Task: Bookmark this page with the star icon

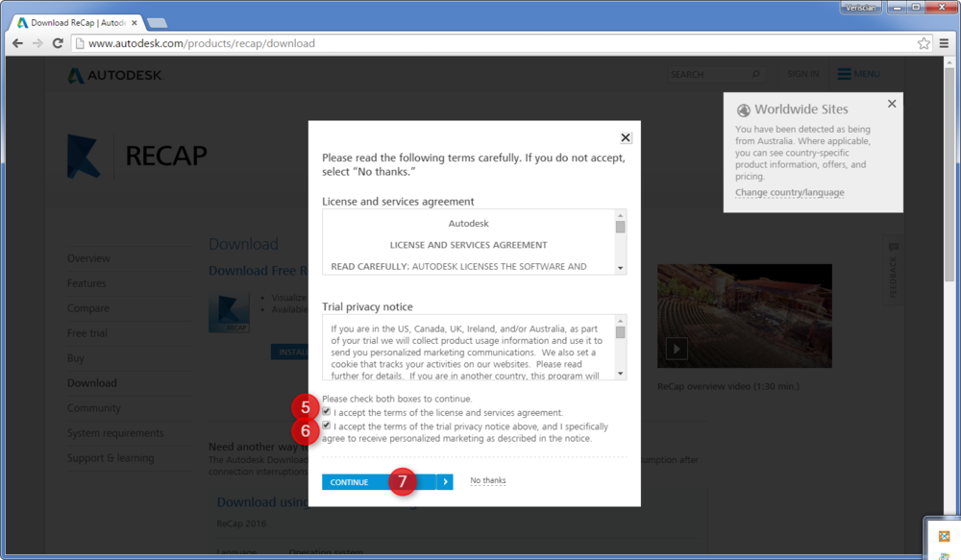Action: tap(924, 43)
